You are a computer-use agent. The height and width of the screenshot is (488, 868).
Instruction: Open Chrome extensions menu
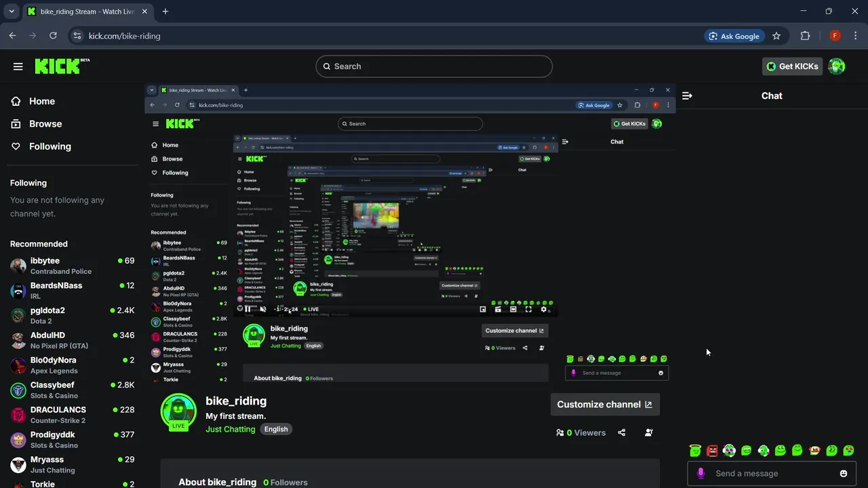tap(806, 36)
